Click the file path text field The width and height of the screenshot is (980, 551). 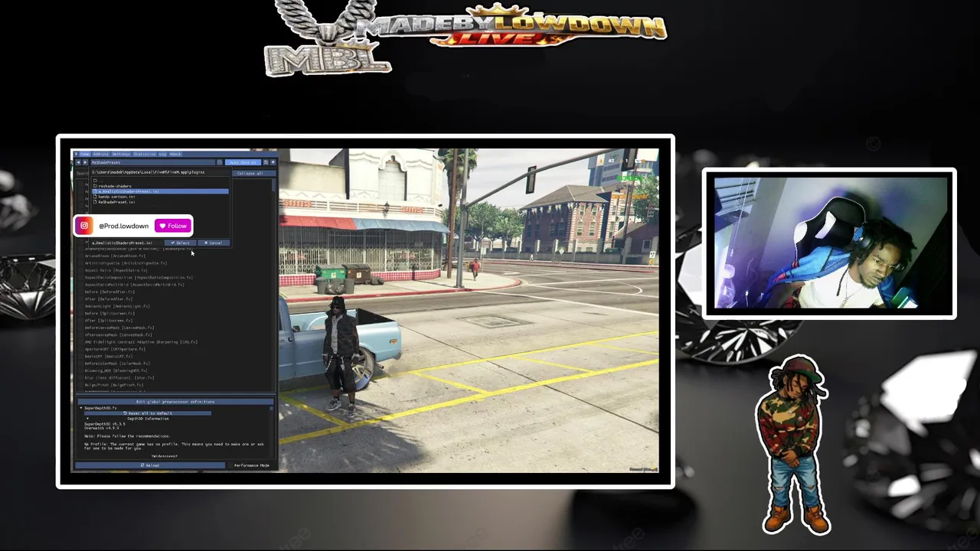pos(160,172)
